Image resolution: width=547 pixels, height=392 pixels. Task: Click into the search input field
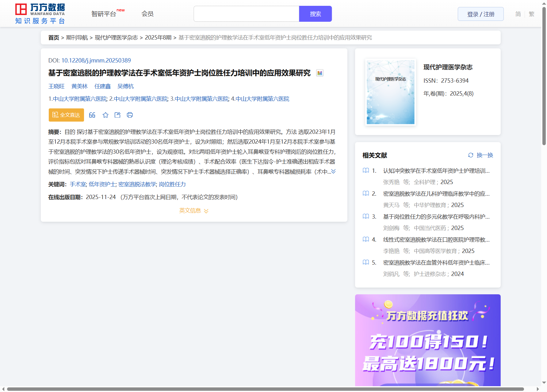(x=246, y=14)
